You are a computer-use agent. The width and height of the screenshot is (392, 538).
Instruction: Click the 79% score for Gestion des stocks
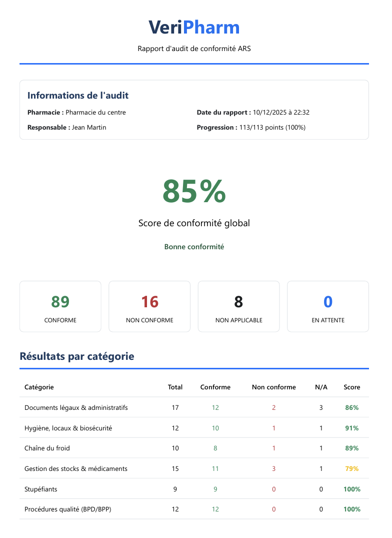[352, 469]
